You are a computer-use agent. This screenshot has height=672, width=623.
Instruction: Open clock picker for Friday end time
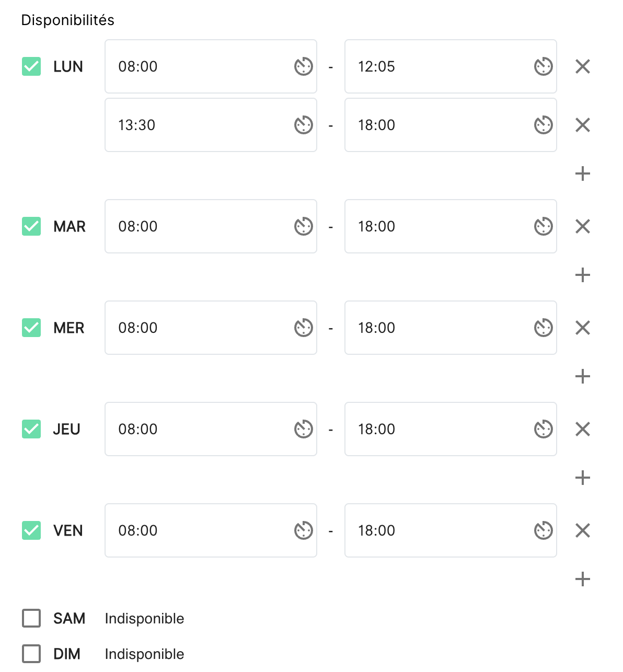pos(543,530)
